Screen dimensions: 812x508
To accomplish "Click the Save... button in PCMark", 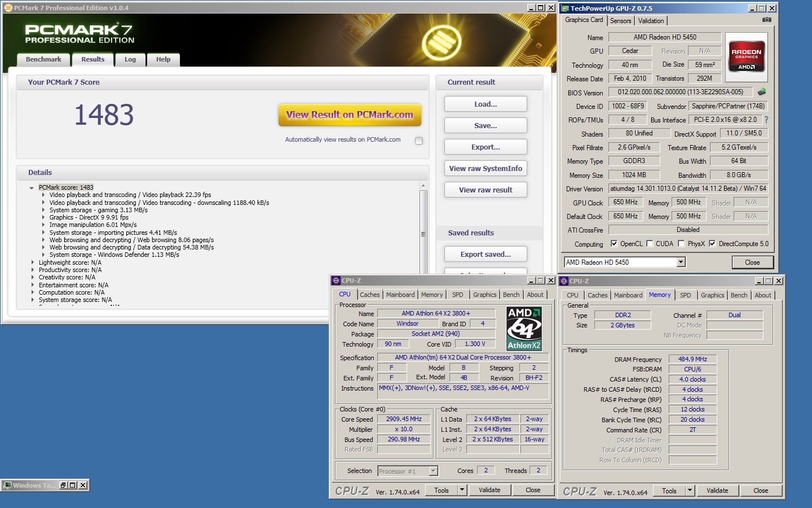I will tap(486, 125).
